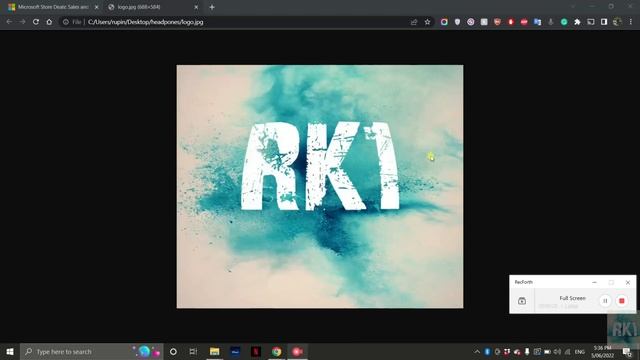Open the green Grammarly extension icon
Screen dimensions: 640x360
click(x=564, y=22)
